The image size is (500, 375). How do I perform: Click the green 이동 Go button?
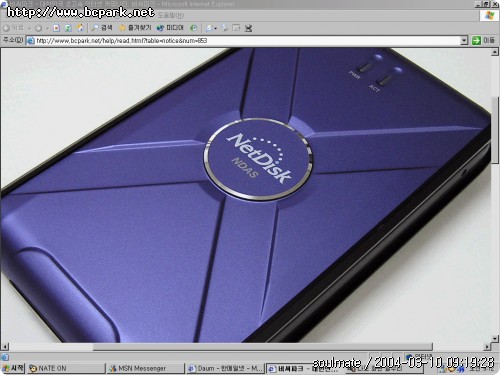tap(483, 41)
